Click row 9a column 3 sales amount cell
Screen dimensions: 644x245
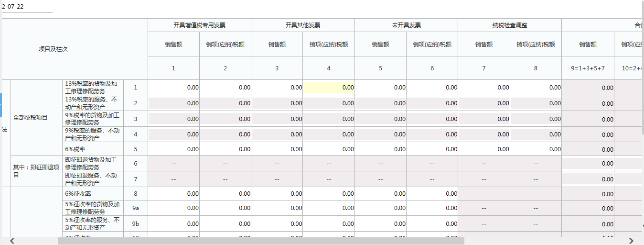277,208
